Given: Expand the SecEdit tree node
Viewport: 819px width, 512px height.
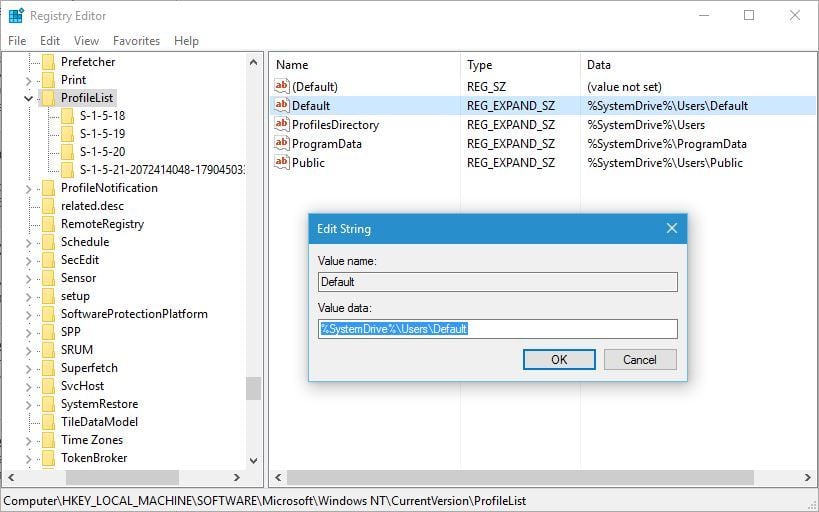Looking at the screenshot, I should pos(28,261).
